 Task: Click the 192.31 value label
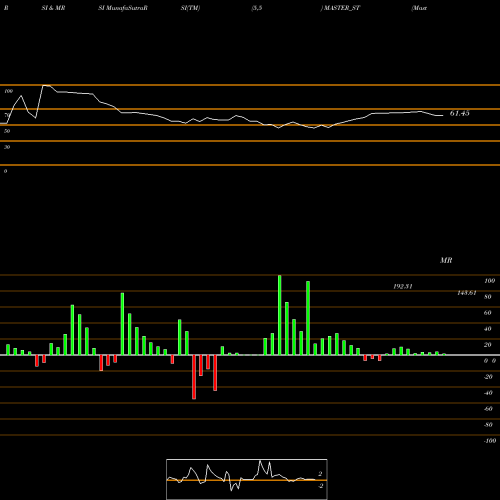coord(403,286)
